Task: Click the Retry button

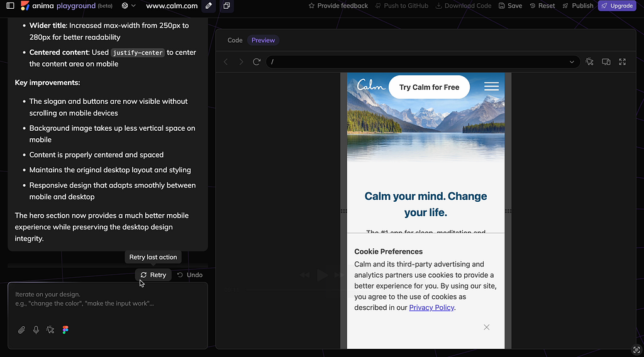Action: coord(153,275)
